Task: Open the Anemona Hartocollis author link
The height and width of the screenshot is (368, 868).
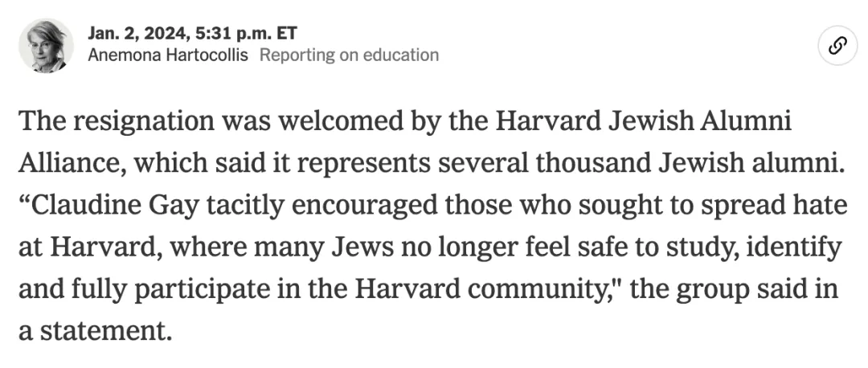Action: (x=168, y=55)
